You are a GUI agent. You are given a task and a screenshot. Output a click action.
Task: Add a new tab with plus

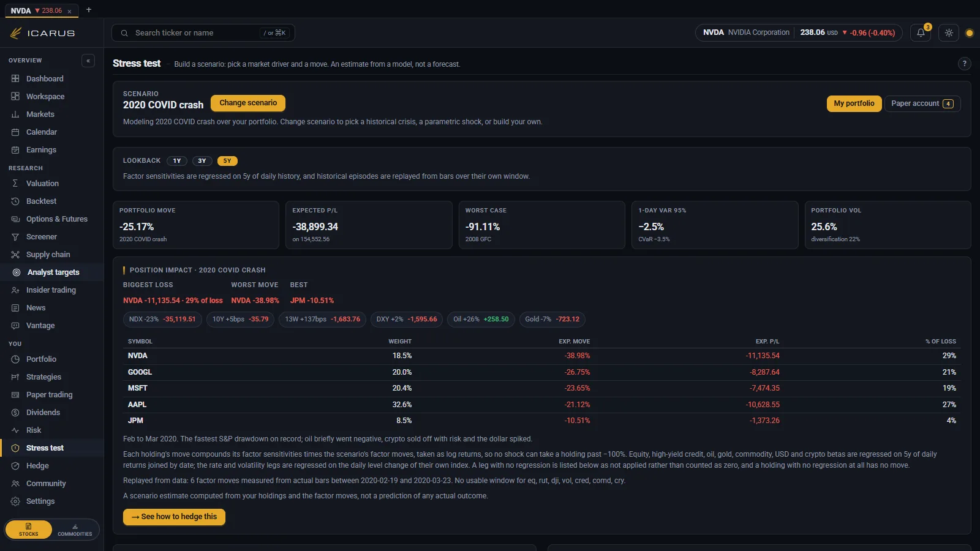click(x=89, y=10)
